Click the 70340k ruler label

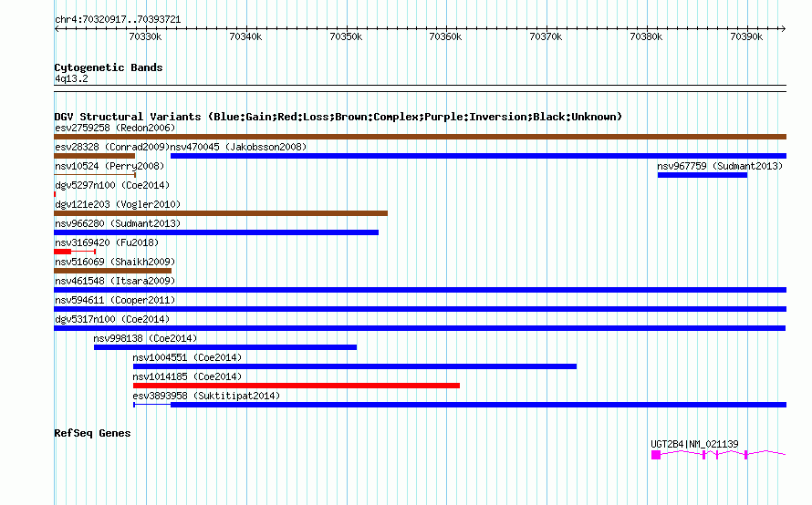245,36
